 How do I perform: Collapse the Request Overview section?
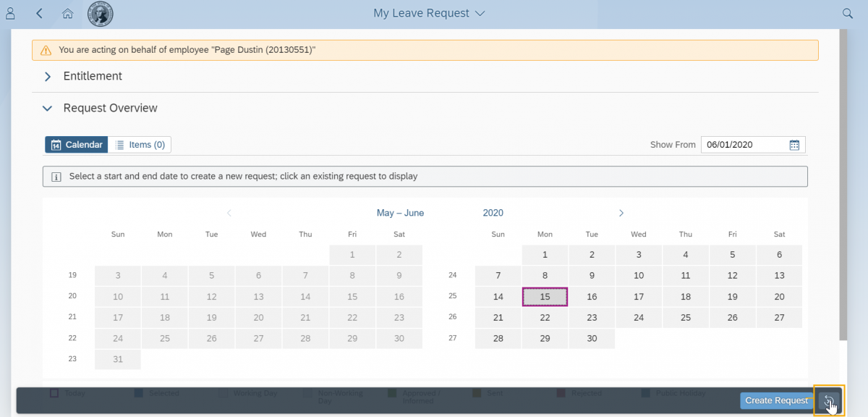(x=48, y=108)
